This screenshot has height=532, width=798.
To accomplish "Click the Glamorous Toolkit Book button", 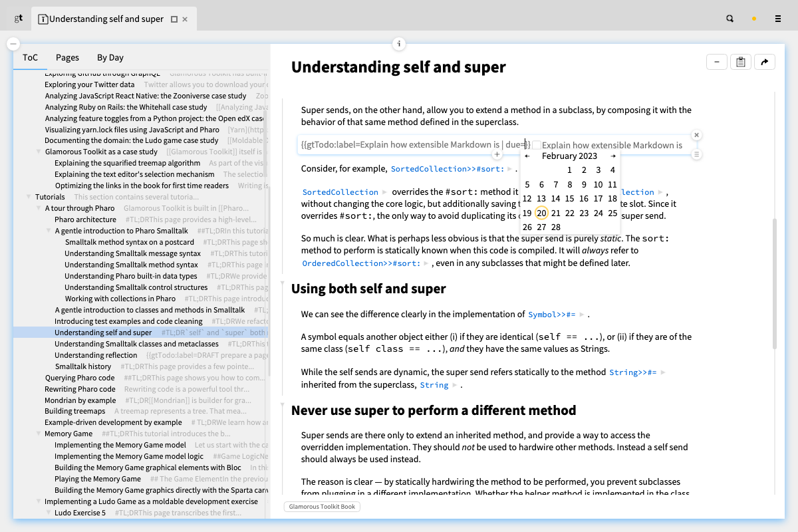I will click(323, 507).
